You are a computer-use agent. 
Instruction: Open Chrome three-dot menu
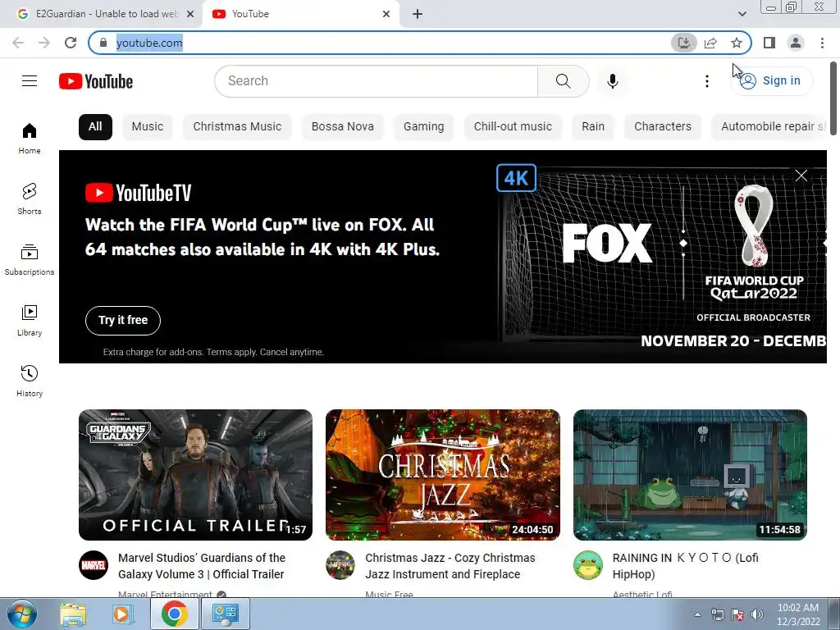(x=822, y=43)
